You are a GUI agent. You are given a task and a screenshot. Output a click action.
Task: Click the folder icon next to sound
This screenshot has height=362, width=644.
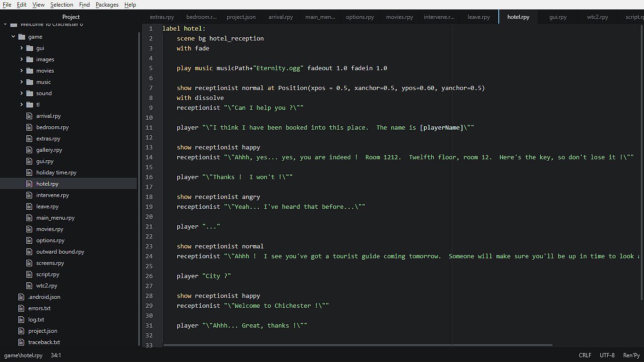point(30,93)
